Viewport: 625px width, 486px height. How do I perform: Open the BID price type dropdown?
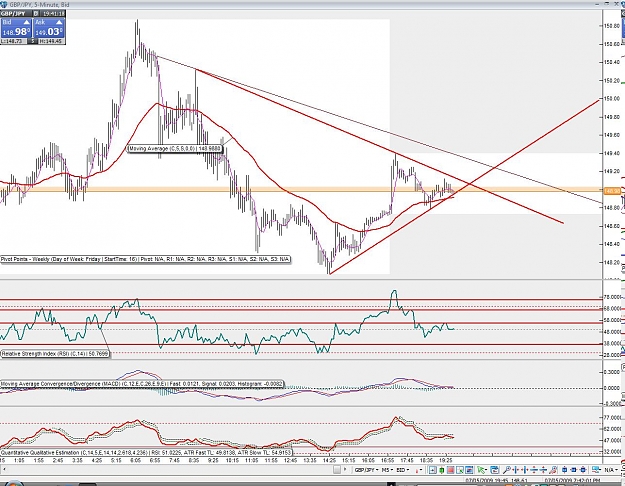pos(403,470)
